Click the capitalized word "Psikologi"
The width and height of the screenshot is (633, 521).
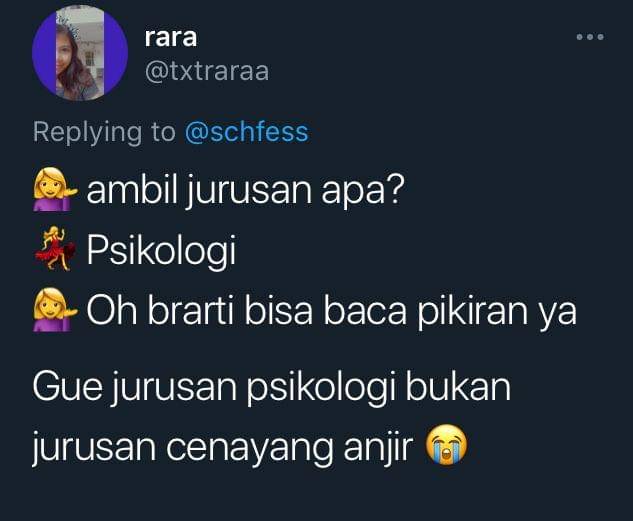click(161, 250)
